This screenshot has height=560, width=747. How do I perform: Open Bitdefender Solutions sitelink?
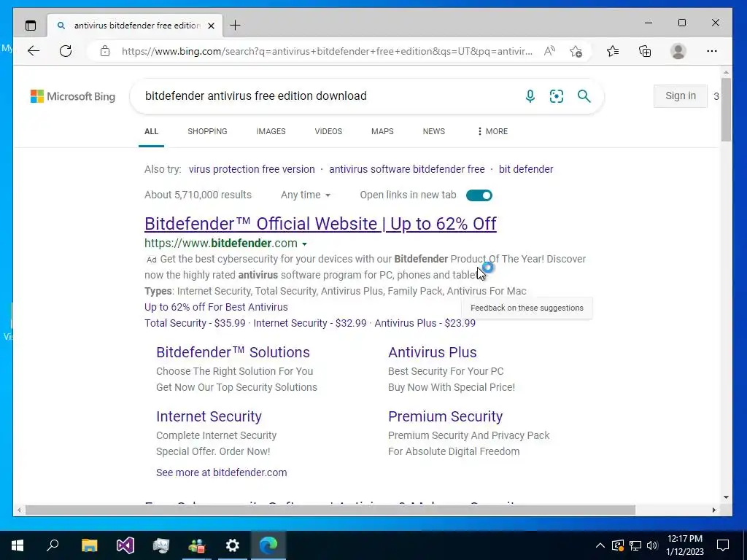pyautogui.click(x=233, y=352)
